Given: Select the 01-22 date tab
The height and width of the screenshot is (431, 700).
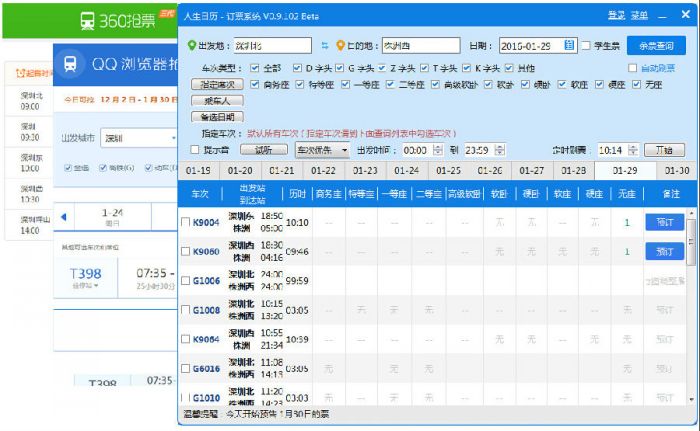Looking at the screenshot, I should (323, 171).
